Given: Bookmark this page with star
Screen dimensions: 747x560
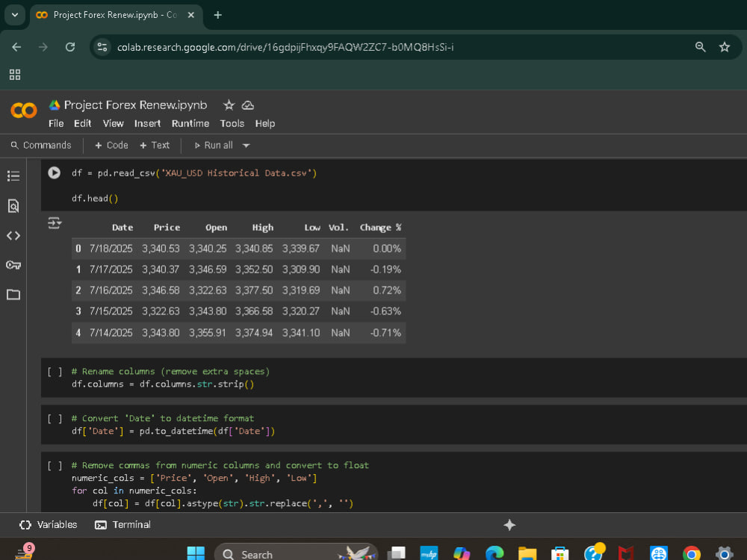Looking at the screenshot, I should point(725,46).
